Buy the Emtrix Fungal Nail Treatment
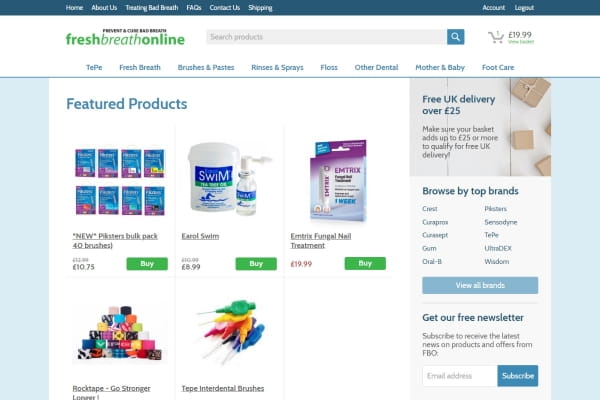Image resolution: width=600 pixels, height=400 pixels. 365,263
